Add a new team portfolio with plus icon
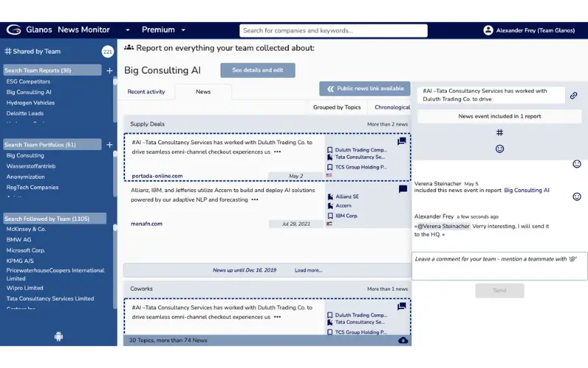 click(110, 144)
